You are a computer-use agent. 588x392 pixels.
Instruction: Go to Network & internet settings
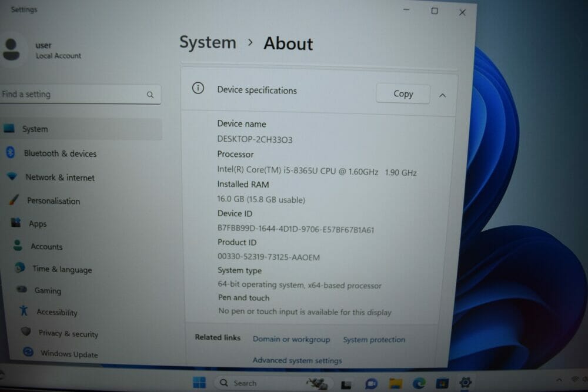pyautogui.click(x=59, y=177)
